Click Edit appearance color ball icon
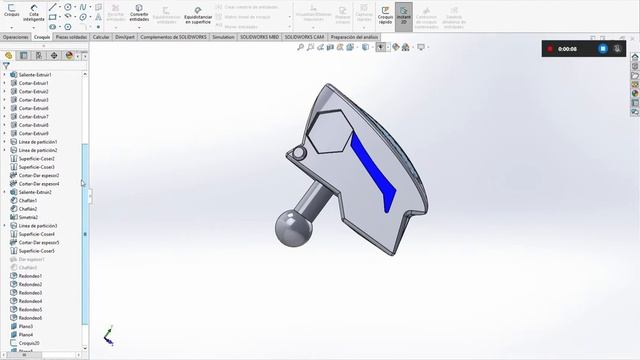 pos(396,47)
